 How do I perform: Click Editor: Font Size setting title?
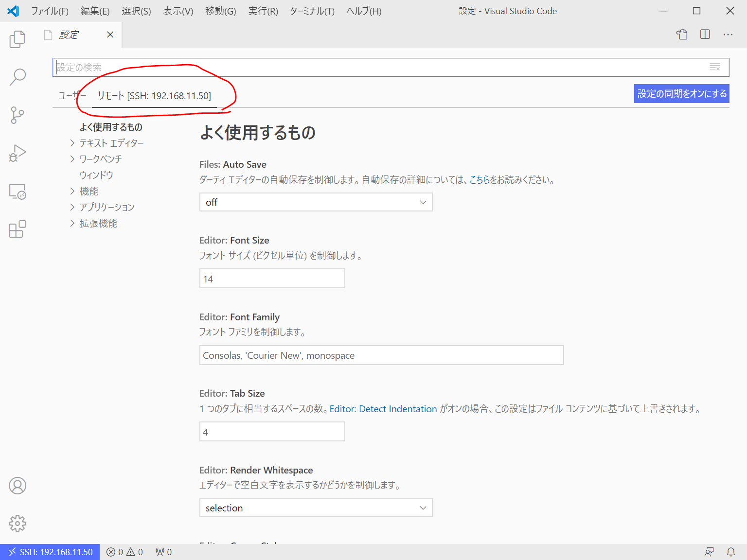(234, 240)
